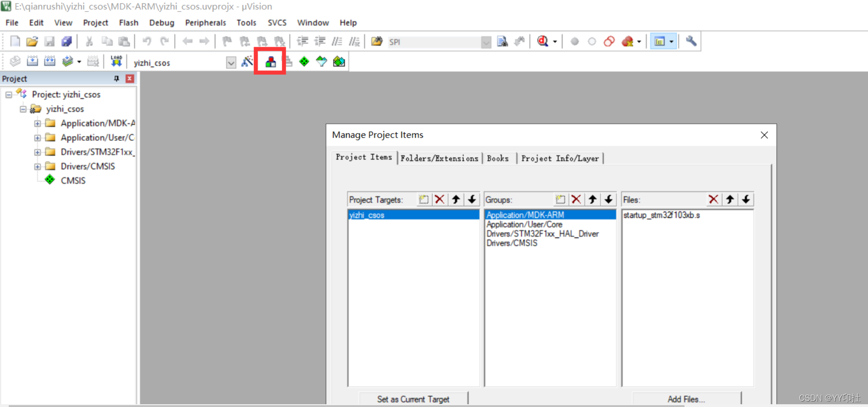The height and width of the screenshot is (407, 868).
Task: Open debug session dropdown arrow
Action: click(x=555, y=42)
